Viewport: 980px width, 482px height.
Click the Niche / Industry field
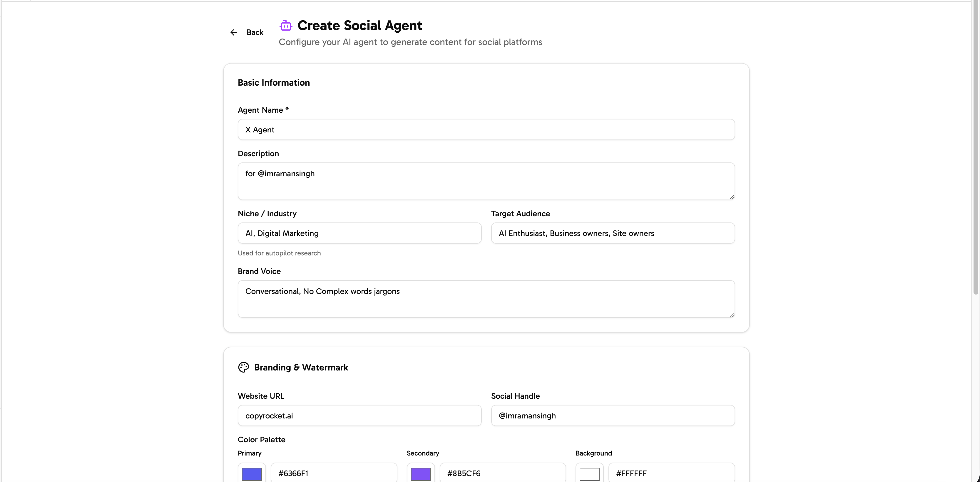click(x=359, y=233)
